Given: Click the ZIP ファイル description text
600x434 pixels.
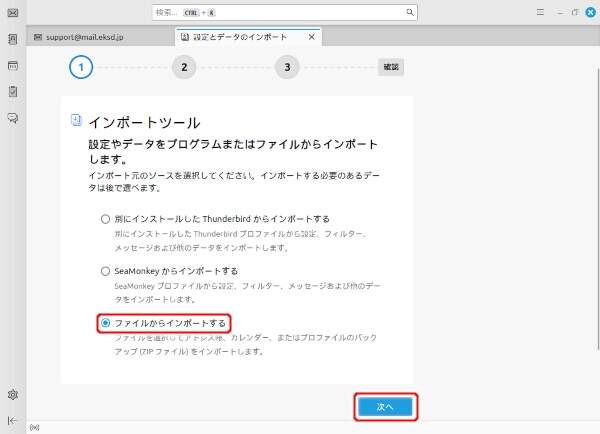Looking at the screenshot, I should (246, 344).
